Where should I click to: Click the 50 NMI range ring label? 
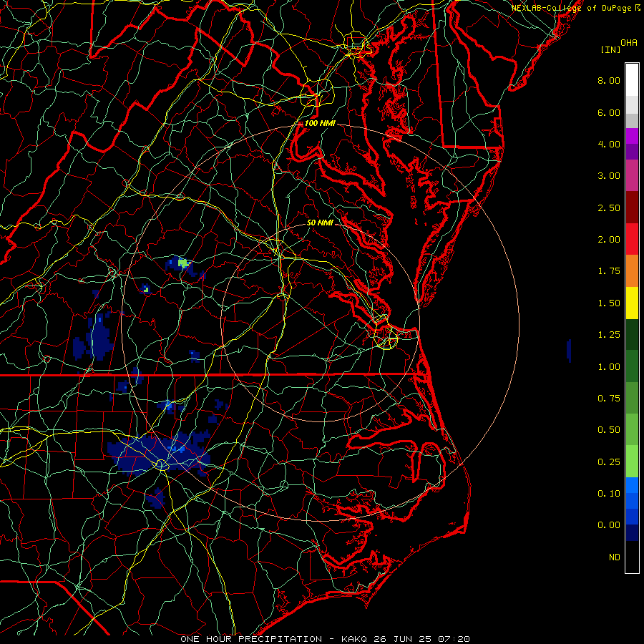click(320, 223)
